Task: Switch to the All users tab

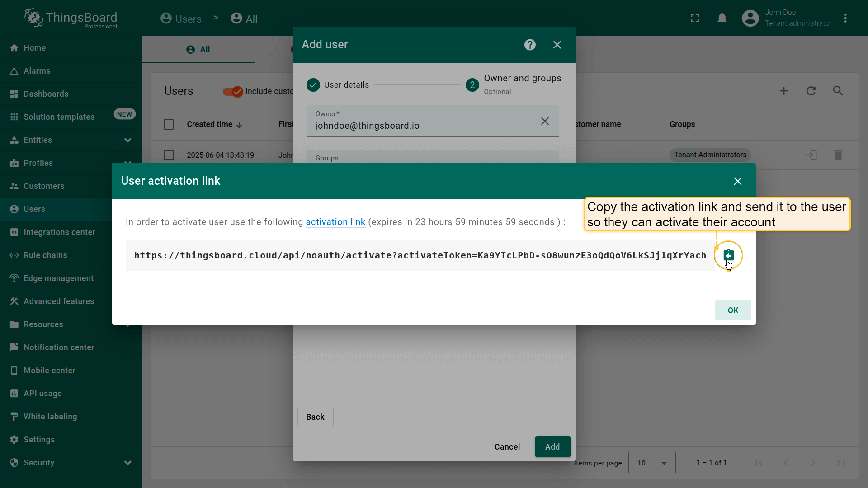Action: point(198,49)
